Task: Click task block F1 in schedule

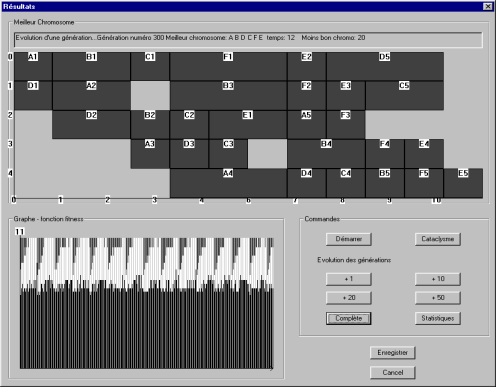Action: (x=228, y=66)
